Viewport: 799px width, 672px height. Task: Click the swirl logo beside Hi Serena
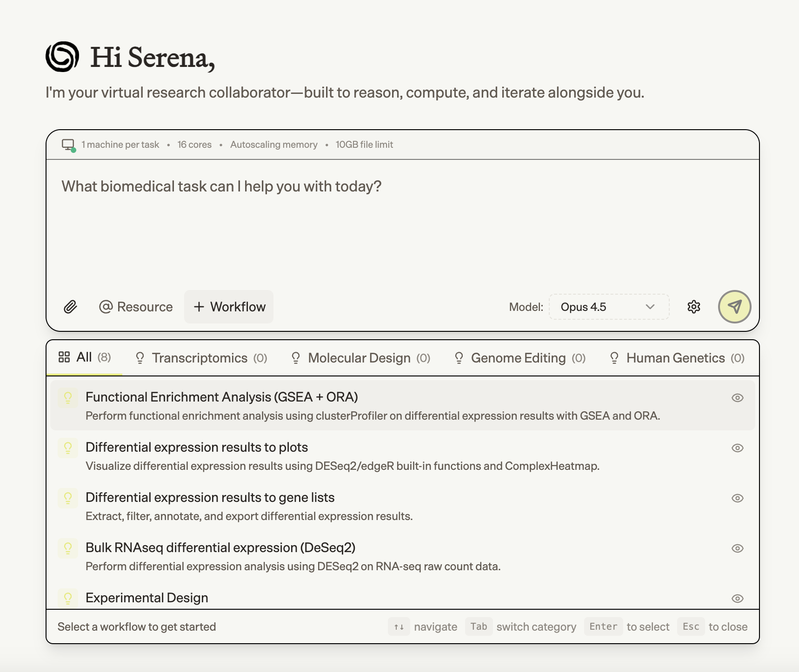pos(62,57)
